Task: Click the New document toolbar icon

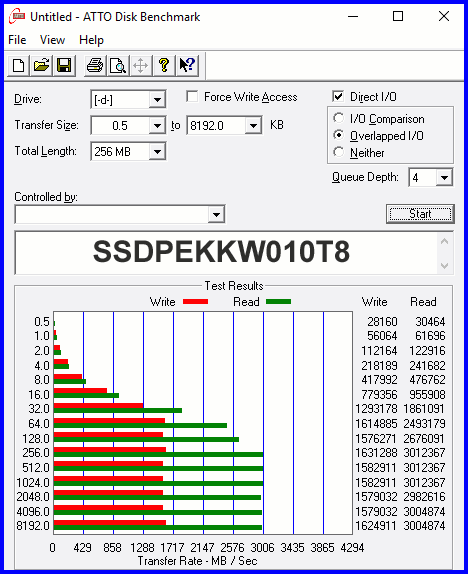Action: (19, 66)
